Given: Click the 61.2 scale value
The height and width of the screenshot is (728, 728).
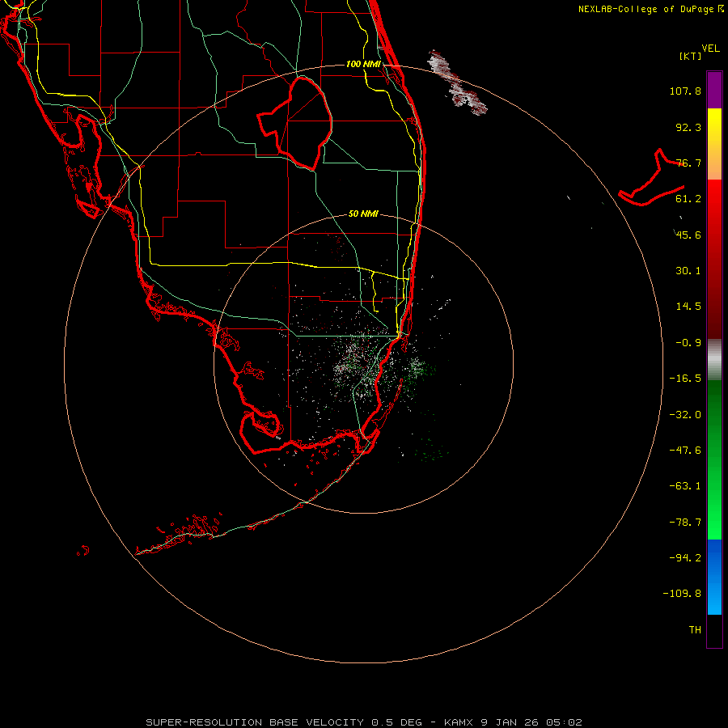Looking at the screenshot, I should tap(688, 199).
